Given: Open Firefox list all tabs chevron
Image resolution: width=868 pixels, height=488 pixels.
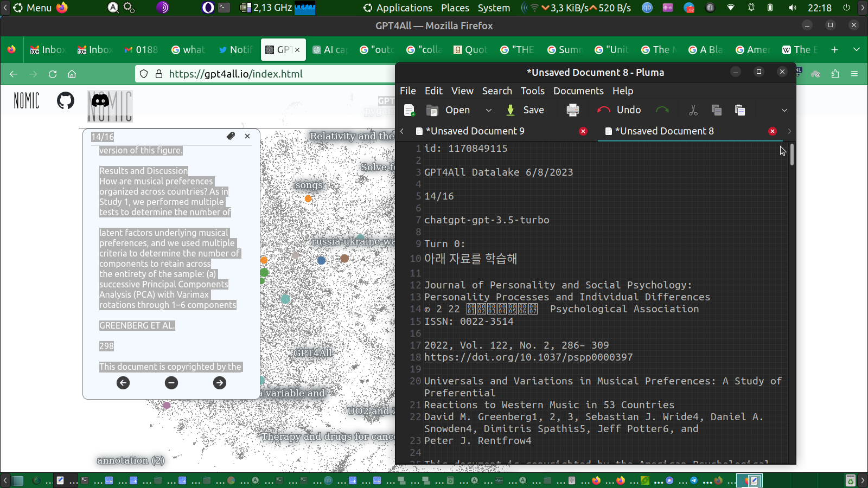Looking at the screenshot, I should click(x=857, y=49).
